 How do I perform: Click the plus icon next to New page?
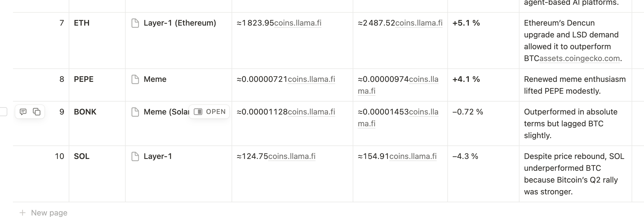[x=22, y=213]
